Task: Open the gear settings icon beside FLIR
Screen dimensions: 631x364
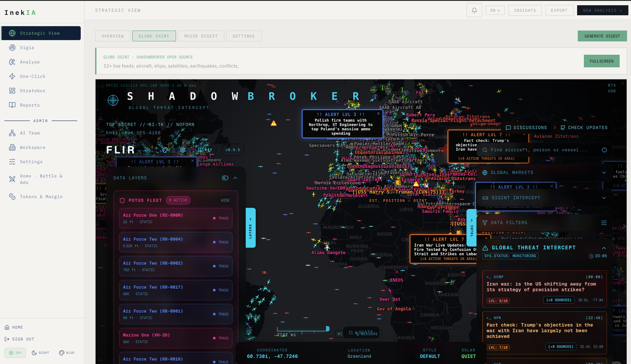Action: point(183,150)
